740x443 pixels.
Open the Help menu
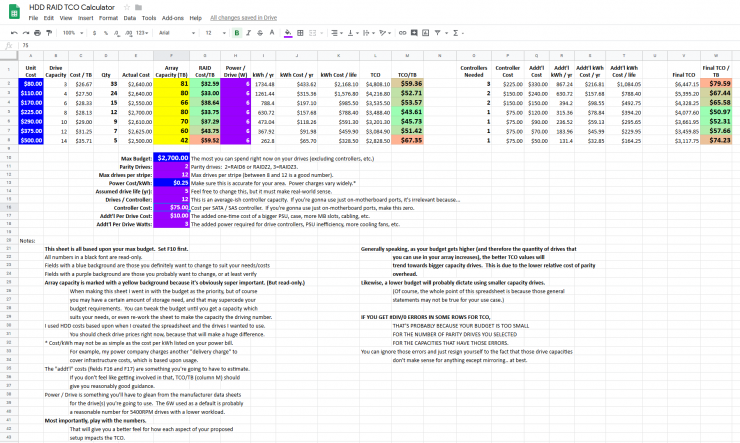(195, 18)
